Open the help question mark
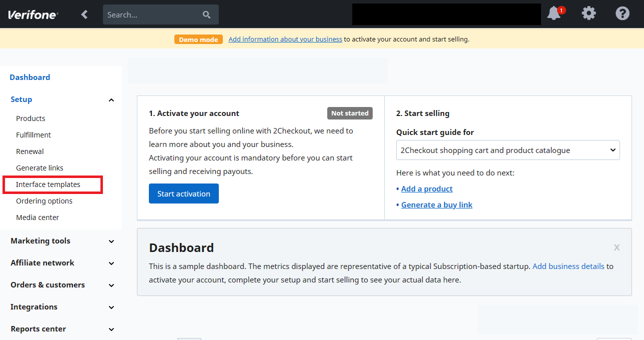Screen dimensions: 644x340 622,13
